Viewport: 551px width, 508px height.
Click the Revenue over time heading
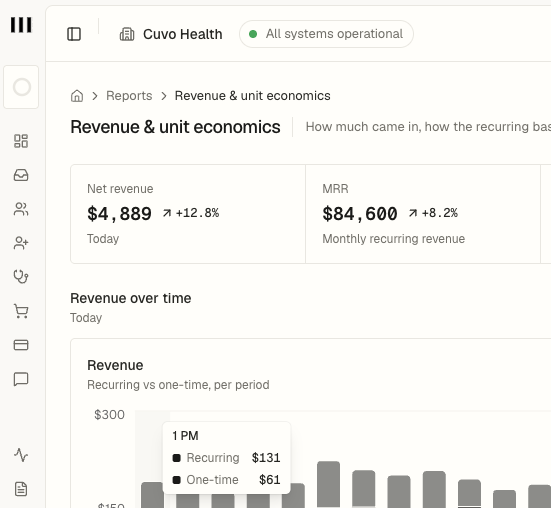[131, 298]
